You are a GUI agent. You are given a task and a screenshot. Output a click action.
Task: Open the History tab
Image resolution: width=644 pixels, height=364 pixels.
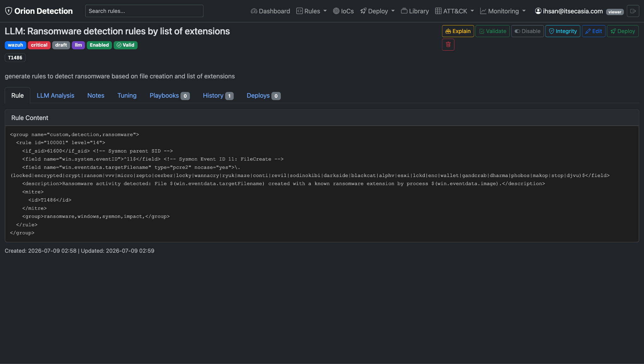coord(218,96)
